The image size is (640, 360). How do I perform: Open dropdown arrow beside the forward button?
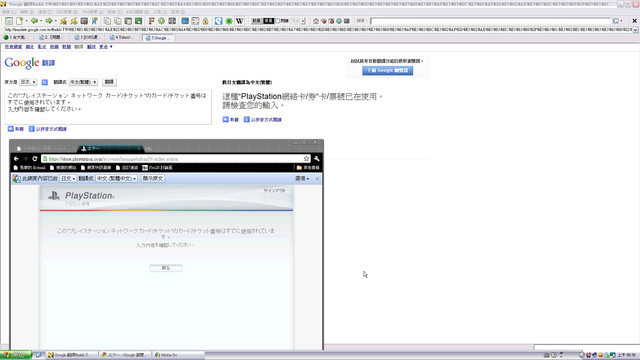coord(55,21)
